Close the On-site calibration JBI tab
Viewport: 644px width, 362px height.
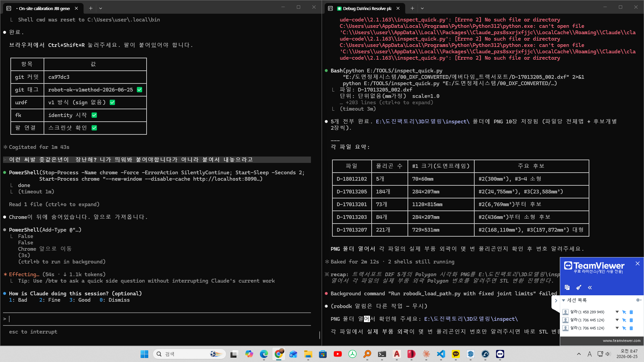point(76,8)
